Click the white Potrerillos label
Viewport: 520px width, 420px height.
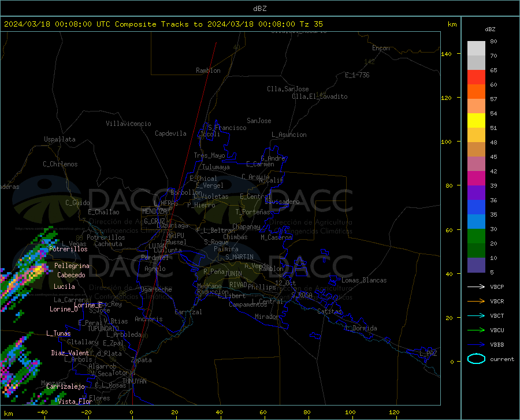(68, 249)
